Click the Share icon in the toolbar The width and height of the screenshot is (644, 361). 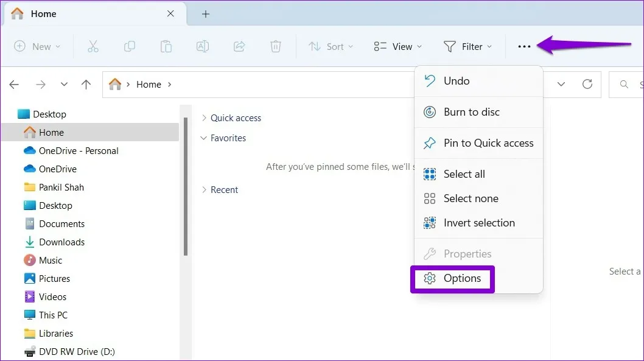click(x=239, y=46)
